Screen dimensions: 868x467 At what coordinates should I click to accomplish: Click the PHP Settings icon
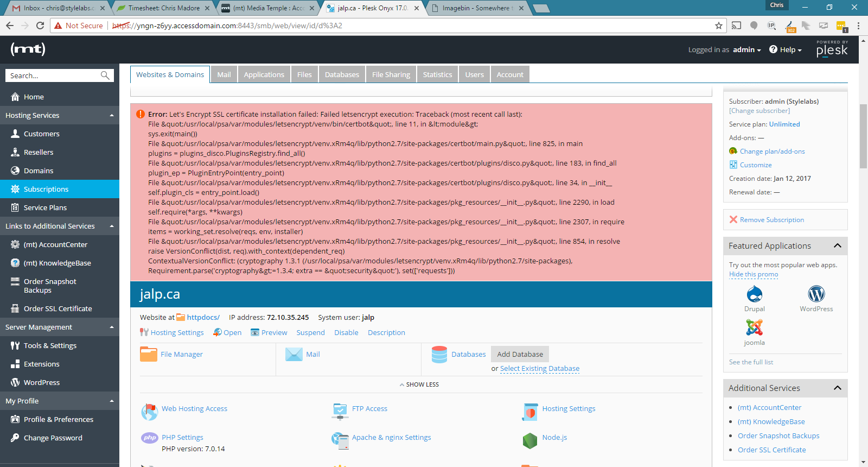150,438
